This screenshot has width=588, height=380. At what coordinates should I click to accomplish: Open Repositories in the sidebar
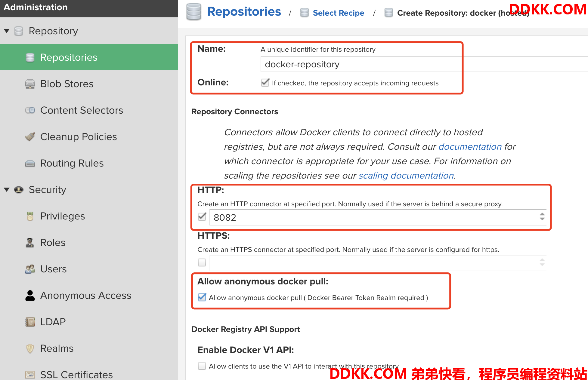pyautogui.click(x=89, y=57)
